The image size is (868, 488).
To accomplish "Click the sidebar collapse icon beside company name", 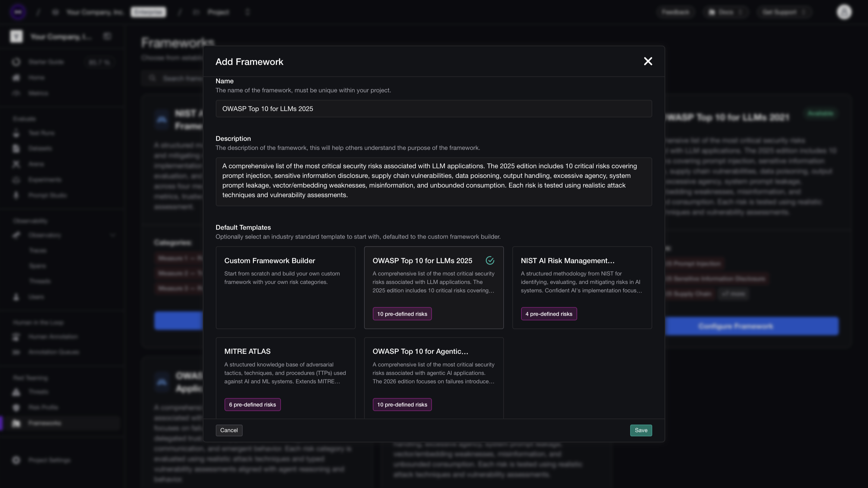I will click(107, 36).
